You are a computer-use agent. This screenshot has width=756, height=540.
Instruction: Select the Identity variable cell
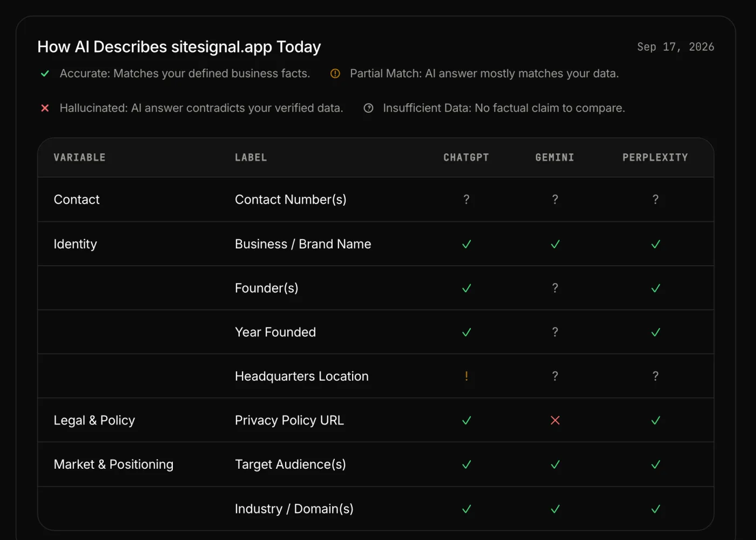pyautogui.click(x=75, y=244)
